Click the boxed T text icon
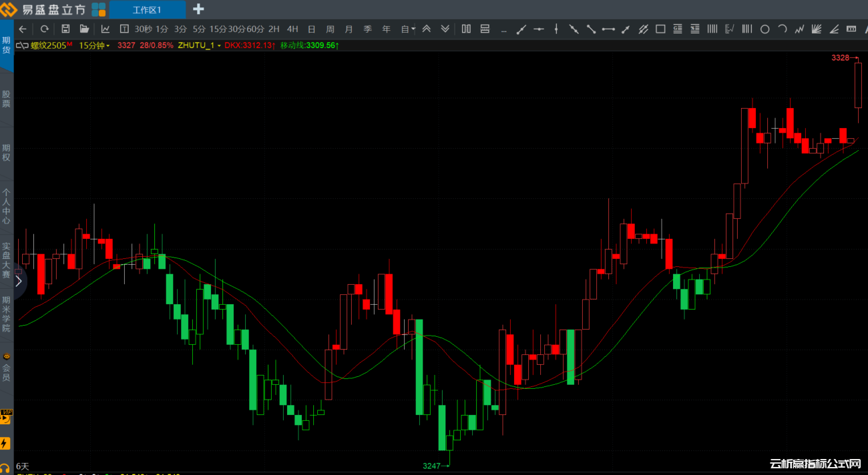 pos(124,29)
